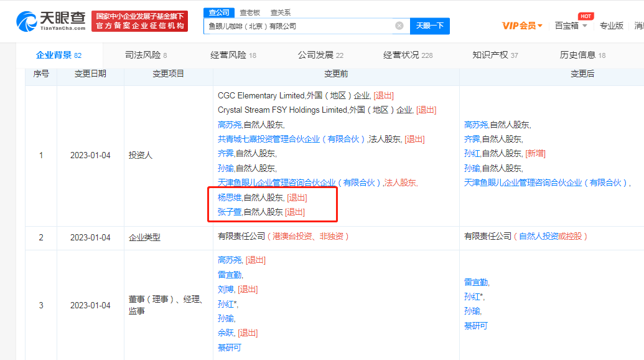
Task: Switch to the 经营状况 tab
Action: click(408, 55)
